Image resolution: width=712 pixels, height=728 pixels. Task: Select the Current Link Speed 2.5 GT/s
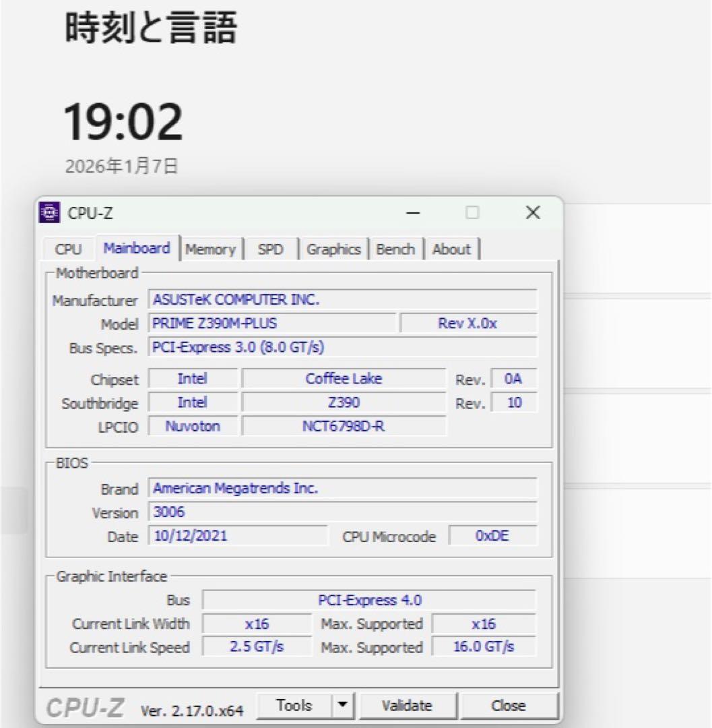257,646
